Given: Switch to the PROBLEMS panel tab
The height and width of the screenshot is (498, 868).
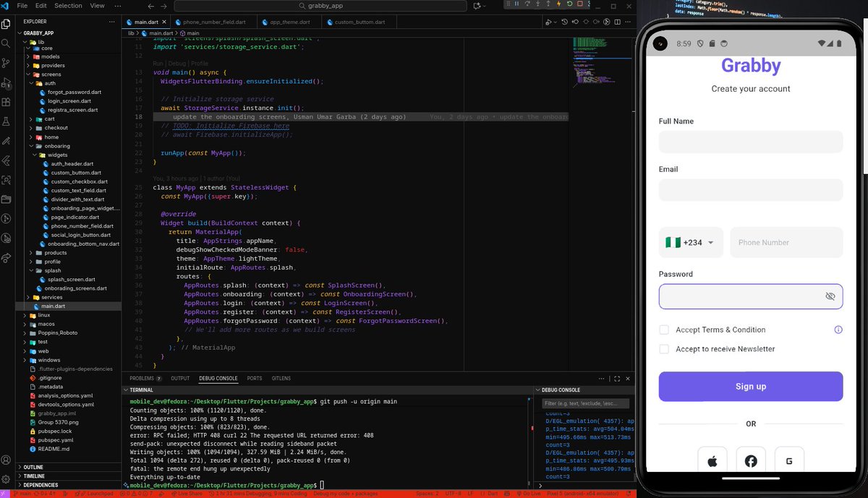Looking at the screenshot, I should click(145, 378).
